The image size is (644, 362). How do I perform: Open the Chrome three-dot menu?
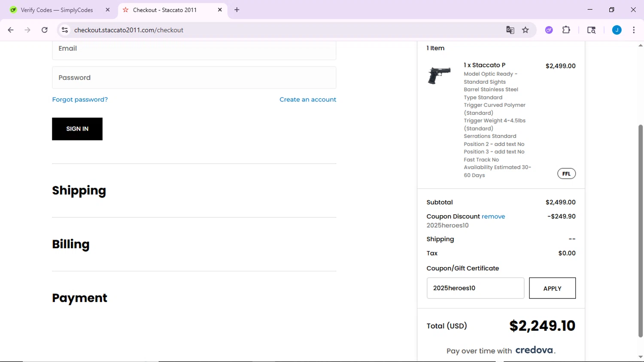pos(634,30)
